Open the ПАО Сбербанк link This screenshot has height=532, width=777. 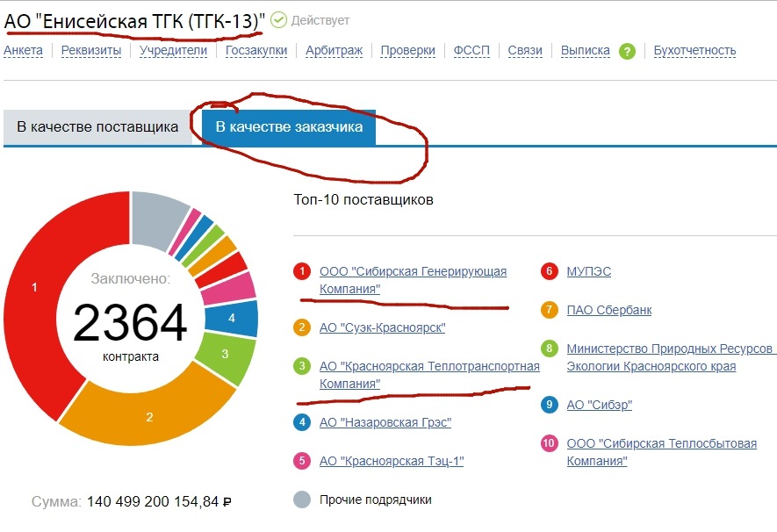[609, 311]
